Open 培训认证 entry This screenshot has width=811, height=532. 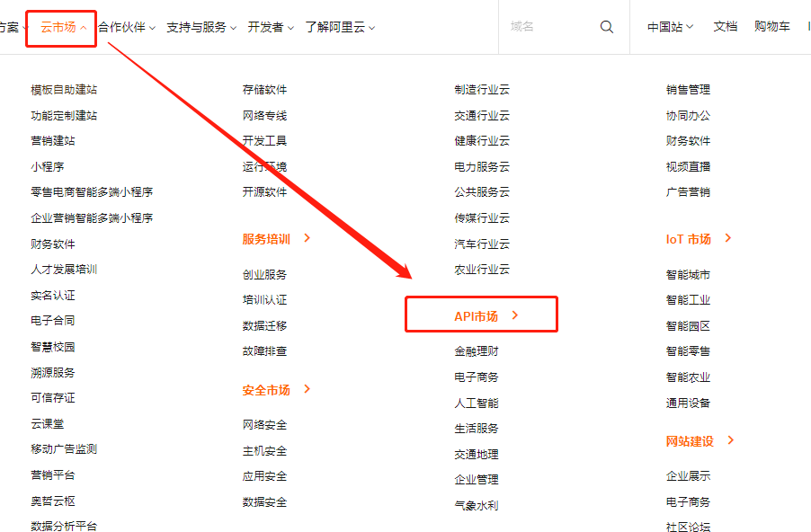(x=264, y=300)
